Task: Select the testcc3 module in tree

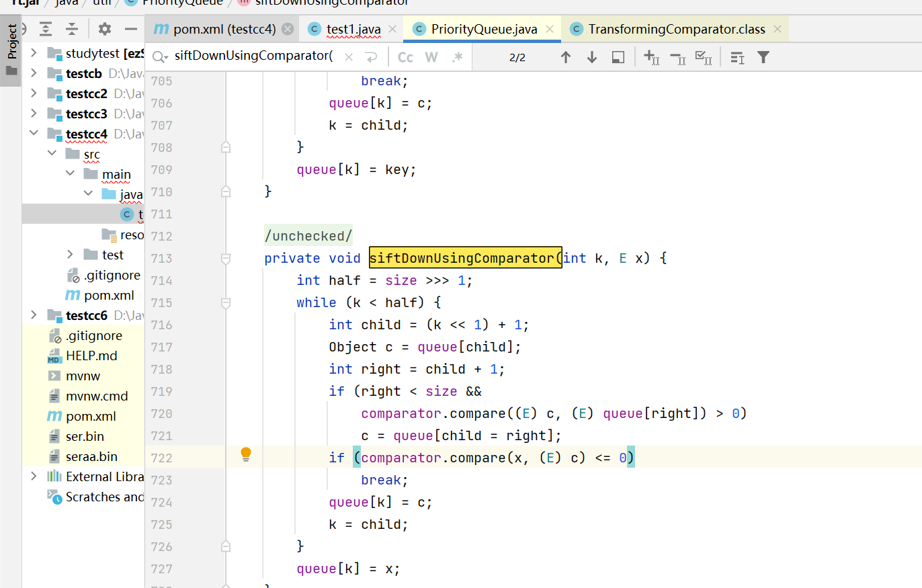Action: tap(87, 114)
